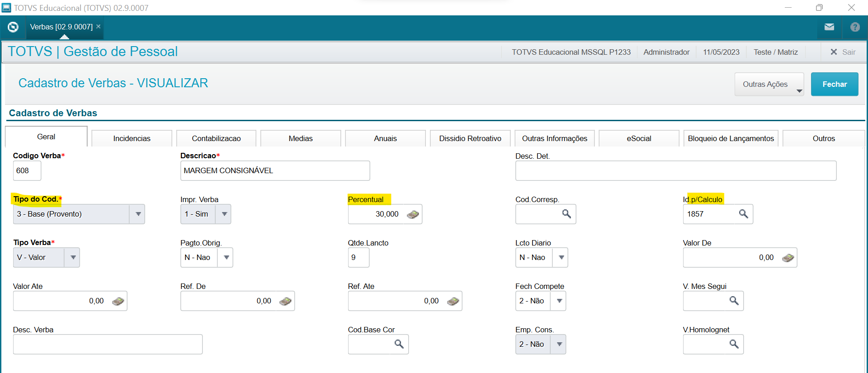Click the Administrador user label
868x373 pixels.
(x=666, y=52)
